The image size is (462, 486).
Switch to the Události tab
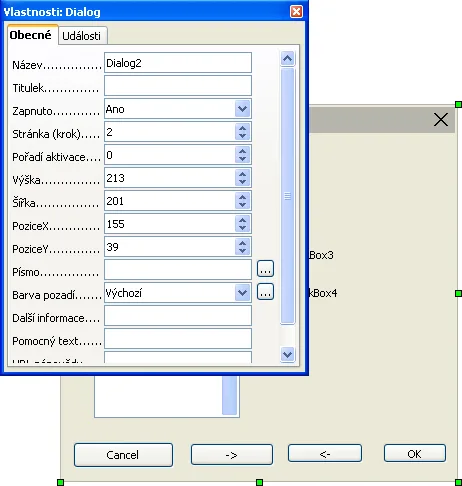click(82, 36)
